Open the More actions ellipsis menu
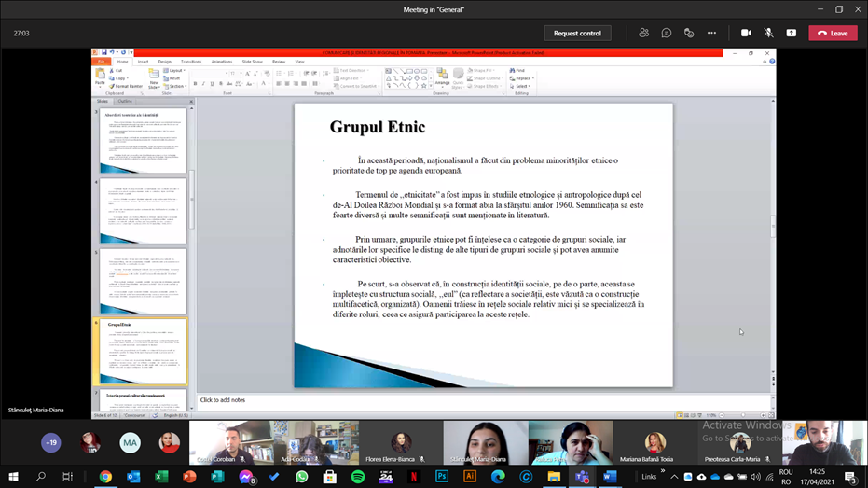 [711, 33]
